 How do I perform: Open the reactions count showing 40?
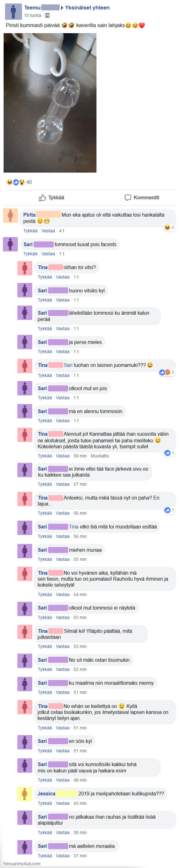[x=19, y=182]
